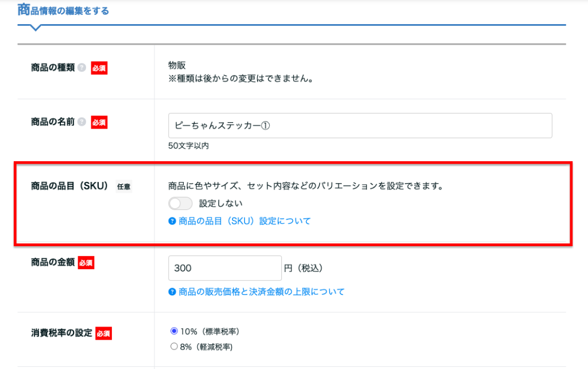Click the question mark icon before 販売価格と決済金額
The image size is (588, 369).
pyautogui.click(x=172, y=292)
